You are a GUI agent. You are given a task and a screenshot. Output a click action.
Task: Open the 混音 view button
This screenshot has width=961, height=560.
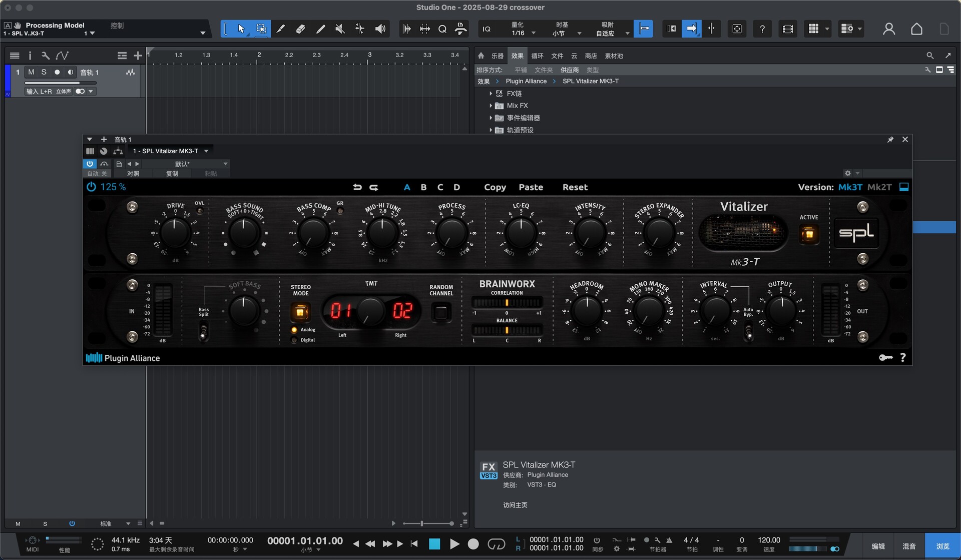[909, 546]
